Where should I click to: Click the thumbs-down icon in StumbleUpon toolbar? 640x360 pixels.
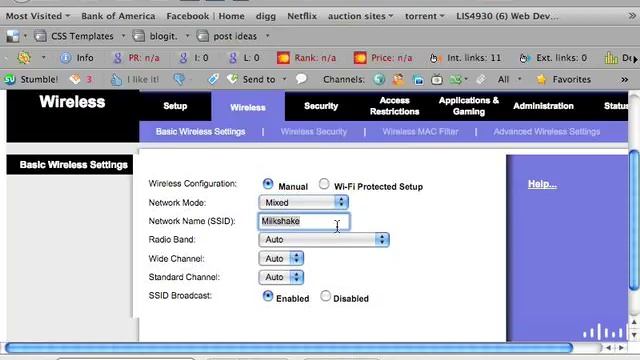point(179,79)
